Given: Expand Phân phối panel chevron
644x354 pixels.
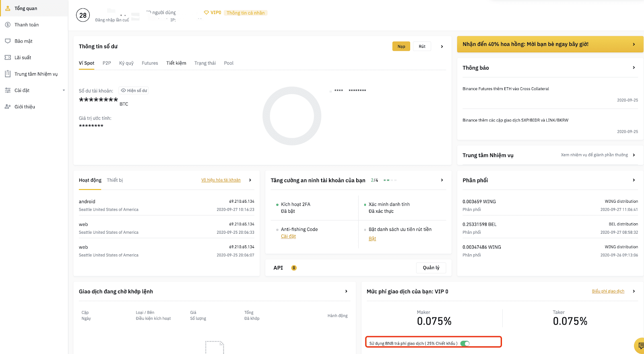Looking at the screenshot, I should pyautogui.click(x=634, y=180).
